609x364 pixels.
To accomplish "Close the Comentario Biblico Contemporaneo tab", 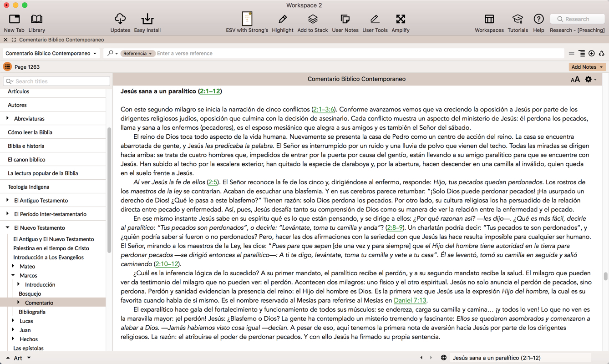I will tap(5, 40).
